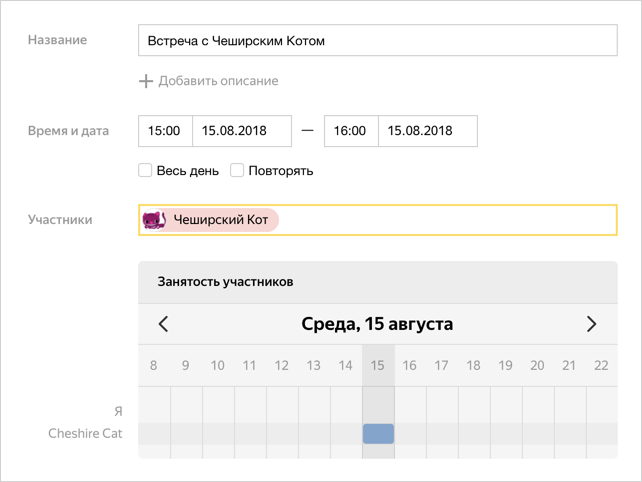The width and height of the screenshot is (642, 482).
Task: Click Добавить описание link
Action: coord(218,81)
